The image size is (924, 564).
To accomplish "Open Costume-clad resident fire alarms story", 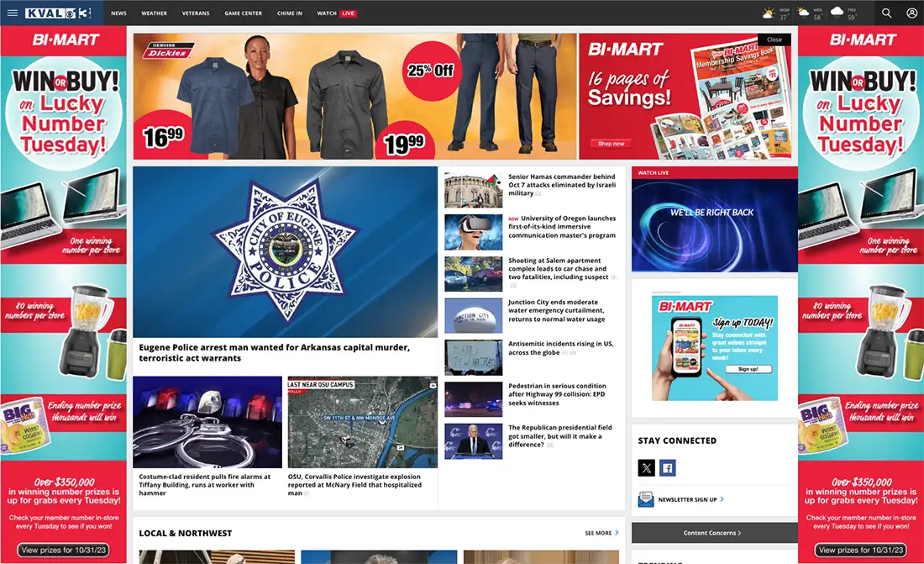I will tap(204, 484).
